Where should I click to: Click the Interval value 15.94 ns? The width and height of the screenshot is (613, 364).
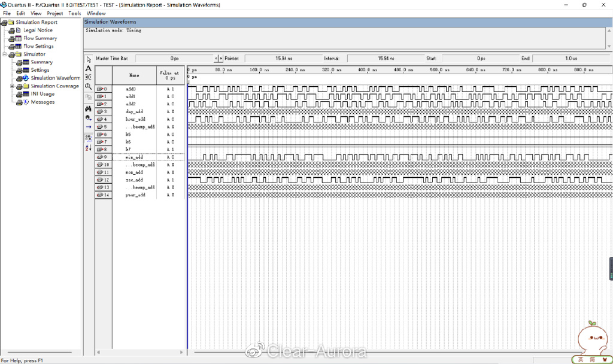tap(386, 58)
